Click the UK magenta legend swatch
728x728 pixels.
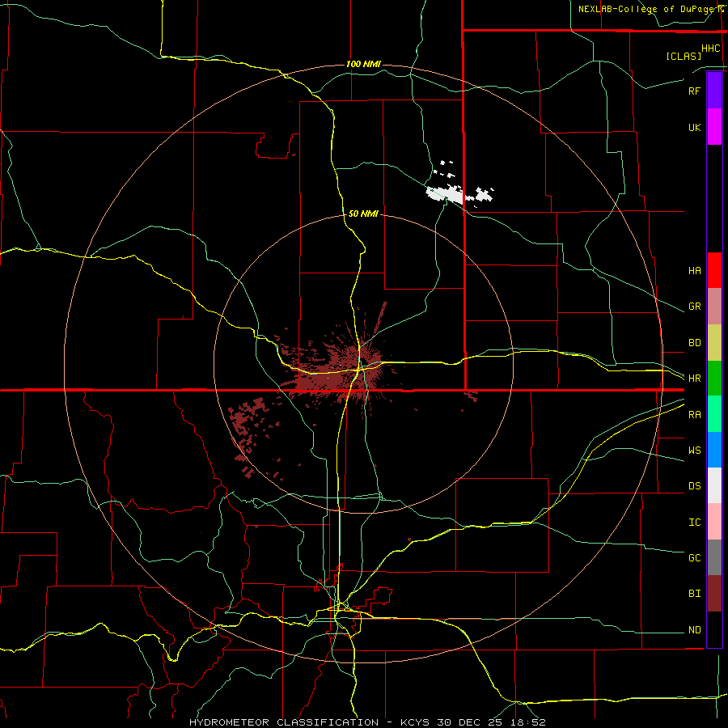pyautogui.click(x=714, y=127)
